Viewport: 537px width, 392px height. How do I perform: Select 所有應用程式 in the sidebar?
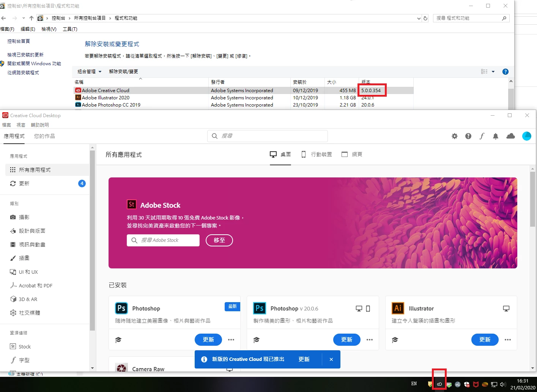(47, 170)
